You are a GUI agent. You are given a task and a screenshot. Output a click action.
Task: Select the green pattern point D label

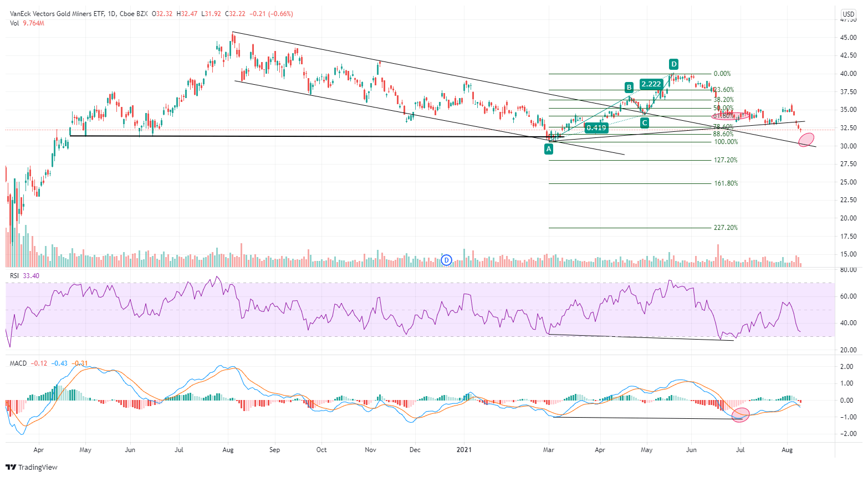coord(673,64)
